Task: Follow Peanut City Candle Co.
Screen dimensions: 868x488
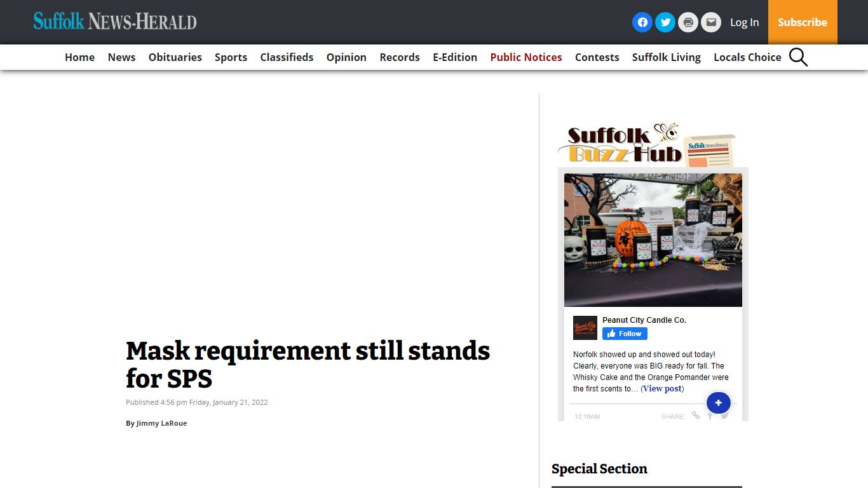Action: [625, 334]
